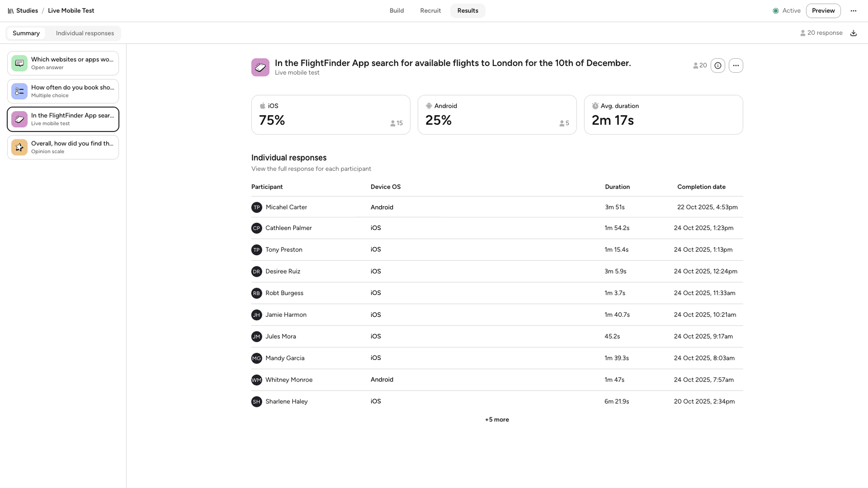Click the Studies library icon

pyautogui.click(x=11, y=11)
